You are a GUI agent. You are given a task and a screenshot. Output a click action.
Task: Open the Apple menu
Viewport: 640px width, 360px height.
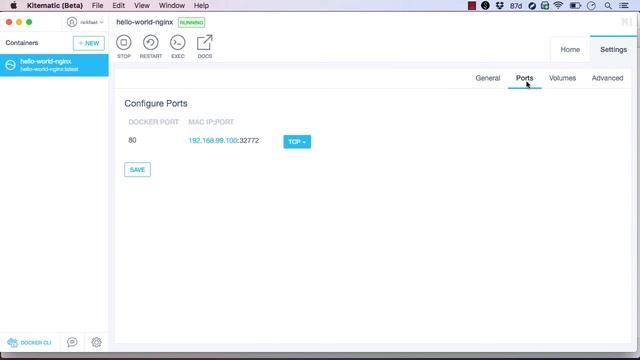(13, 6)
